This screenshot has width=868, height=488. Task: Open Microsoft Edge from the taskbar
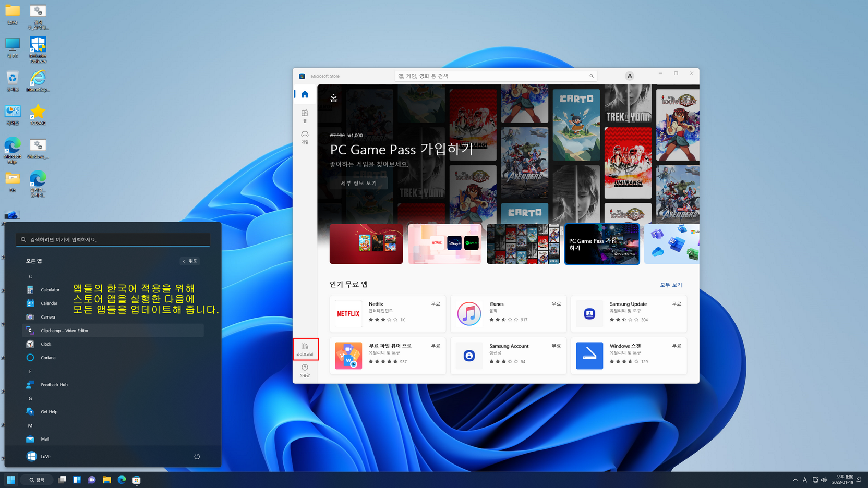pyautogui.click(x=122, y=480)
